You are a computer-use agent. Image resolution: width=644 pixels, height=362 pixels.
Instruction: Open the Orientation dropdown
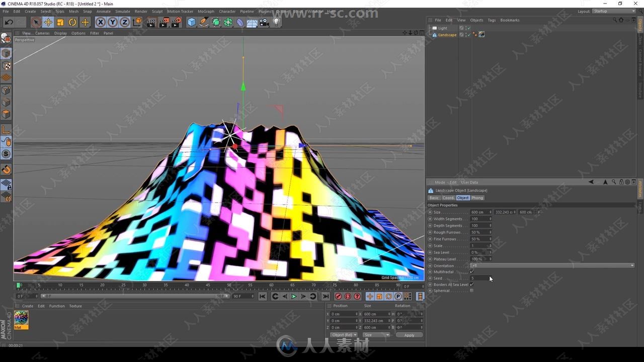(x=552, y=265)
